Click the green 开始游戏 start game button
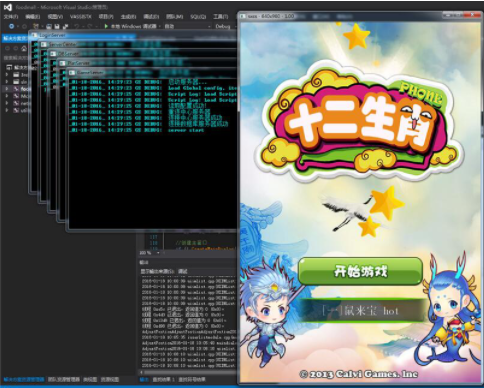Viewport: 484px width, 388px height. click(x=360, y=271)
